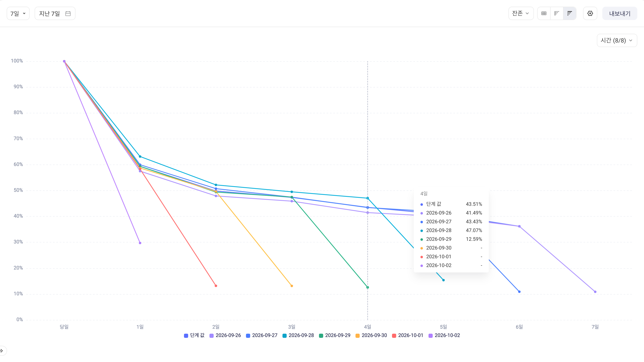The width and height of the screenshot is (644, 362).
Task: Switch to table view icon
Action: [x=544, y=14]
